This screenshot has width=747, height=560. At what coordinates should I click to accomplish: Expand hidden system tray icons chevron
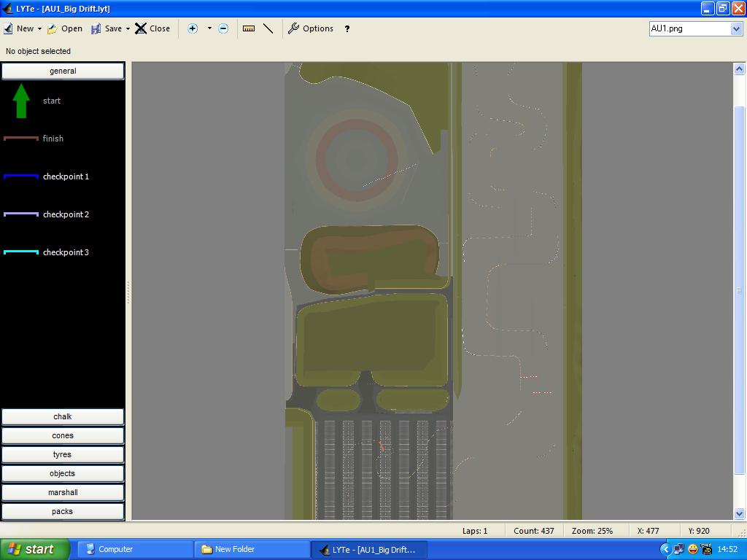[x=665, y=549]
